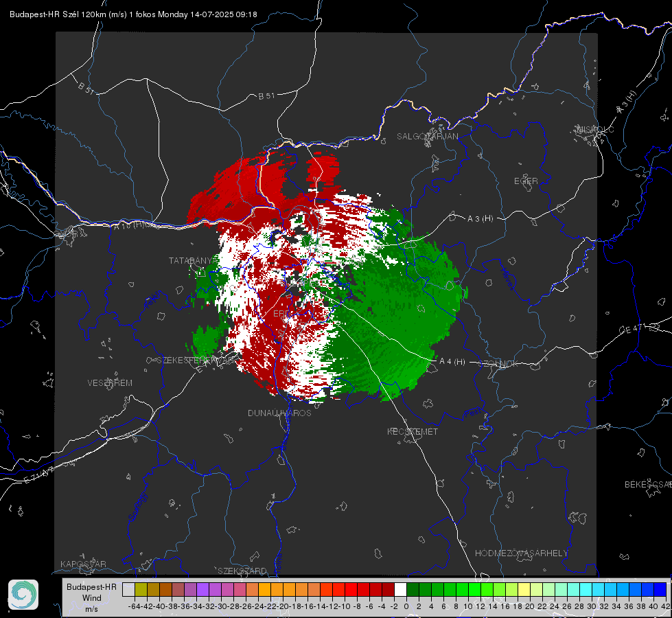Select the SALGÓTARJÁN city label
Screen dimensions: 672x618
coord(427,137)
